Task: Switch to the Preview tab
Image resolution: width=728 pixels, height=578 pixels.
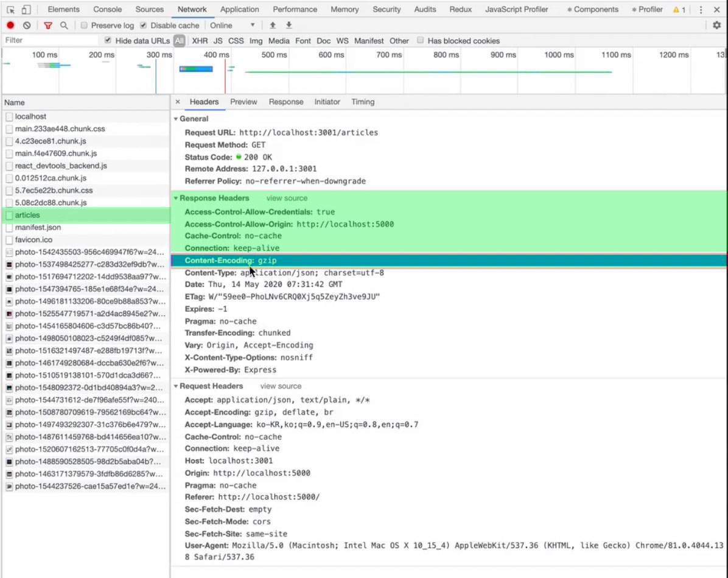Action: click(243, 102)
